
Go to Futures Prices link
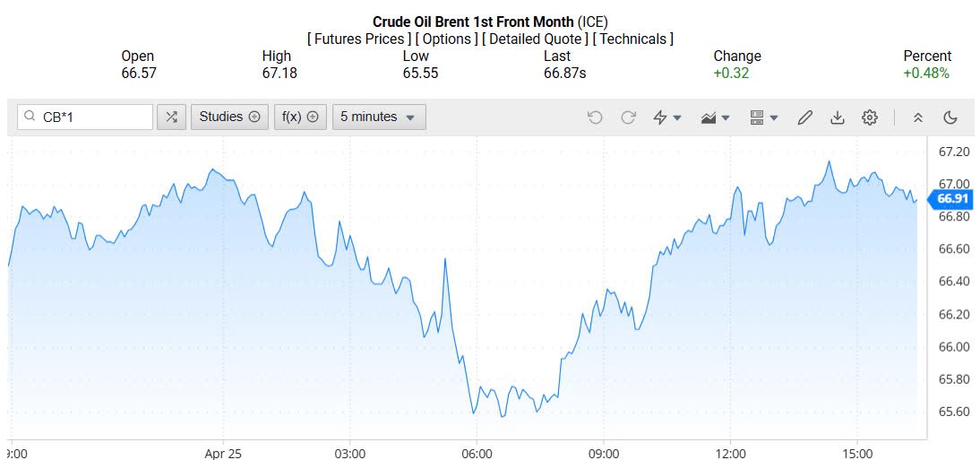359,39
